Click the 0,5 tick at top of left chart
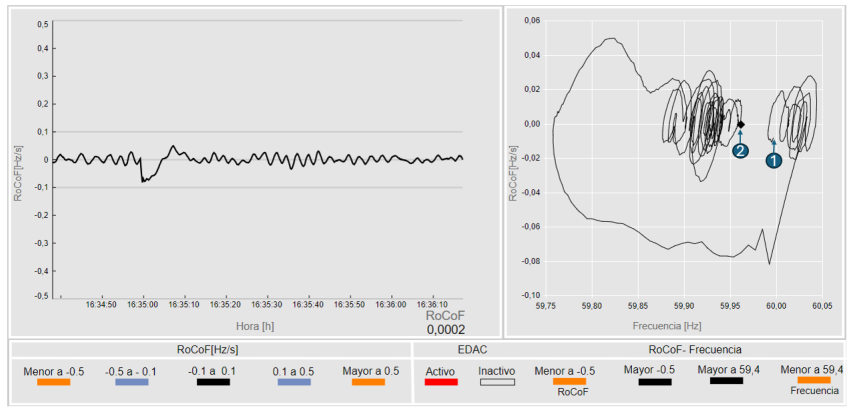The image size is (854, 415). click(x=43, y=25)
